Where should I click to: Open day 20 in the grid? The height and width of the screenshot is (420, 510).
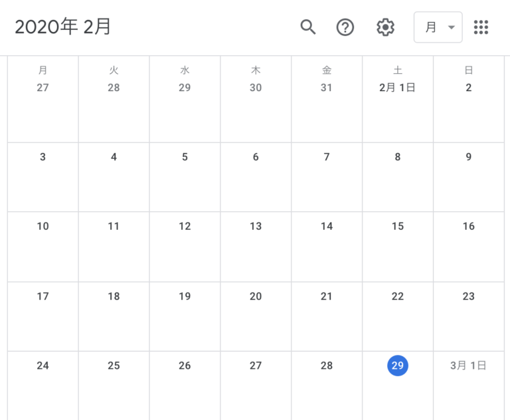(256, 296)
